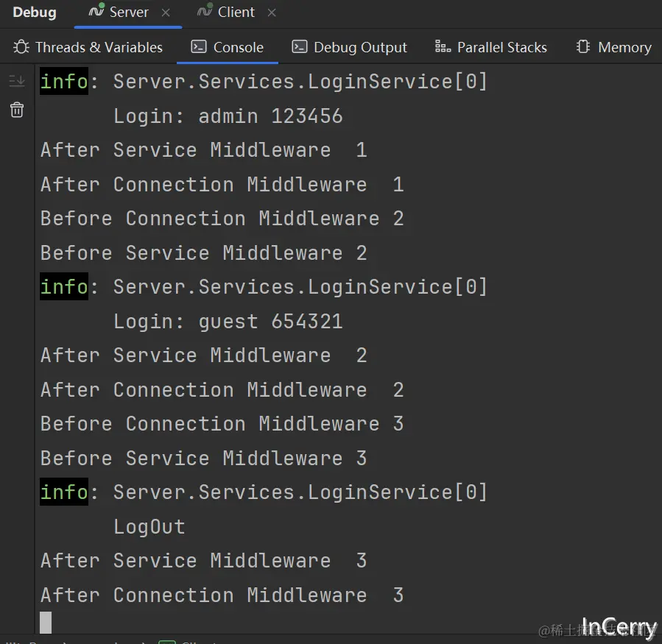Close the Server debug tab
The height and width of the screenshot is (644, 662).
pos(166,13)
